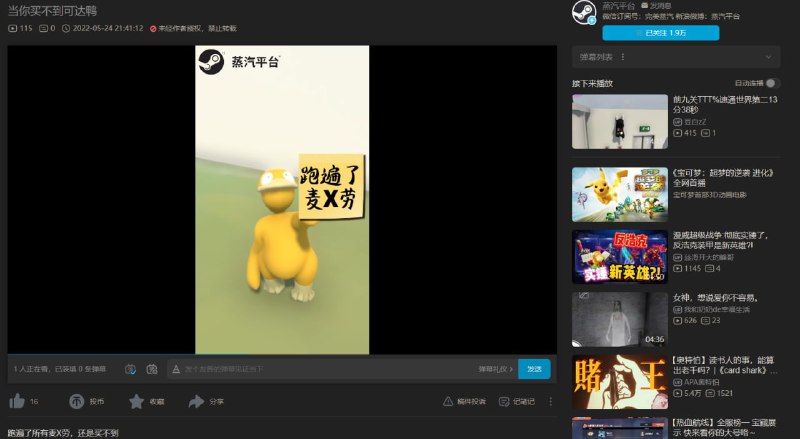Screen dimensions: 800x439
Task: Open the more options dots beside 记笔记
Action: coord(551,402)
